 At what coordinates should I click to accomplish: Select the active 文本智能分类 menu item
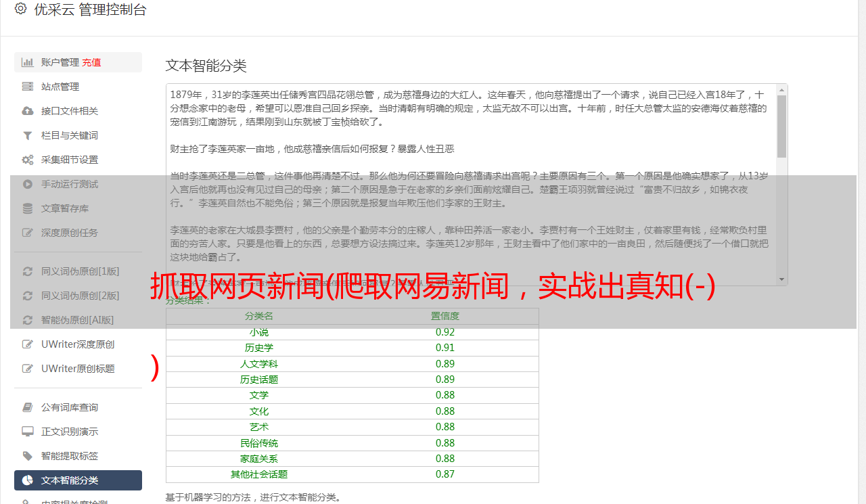[x=78, y=480]
